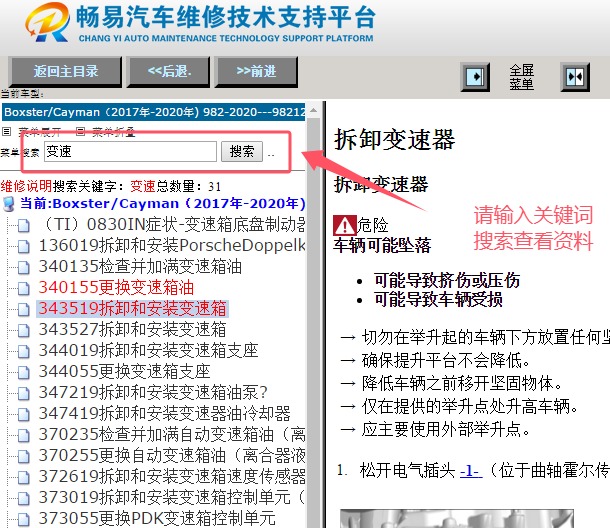Click document icon beside 343527 entry

tap(24, 331)
